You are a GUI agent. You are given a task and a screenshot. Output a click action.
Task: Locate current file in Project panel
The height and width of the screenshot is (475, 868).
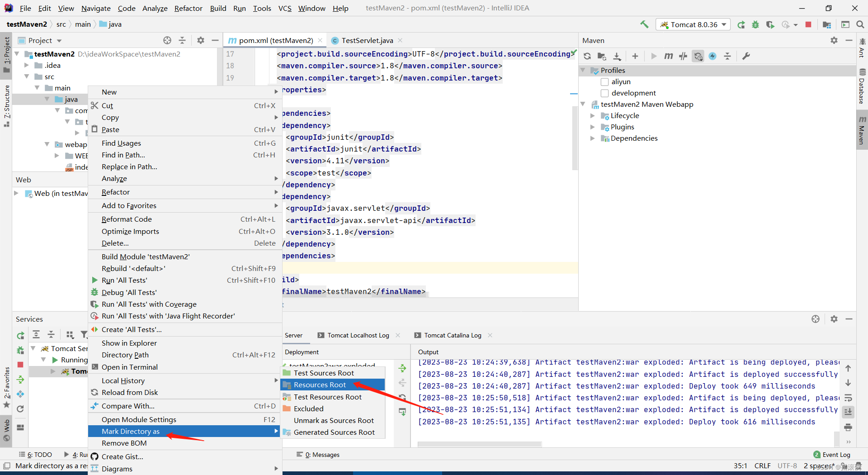click(x=167, y=40)
